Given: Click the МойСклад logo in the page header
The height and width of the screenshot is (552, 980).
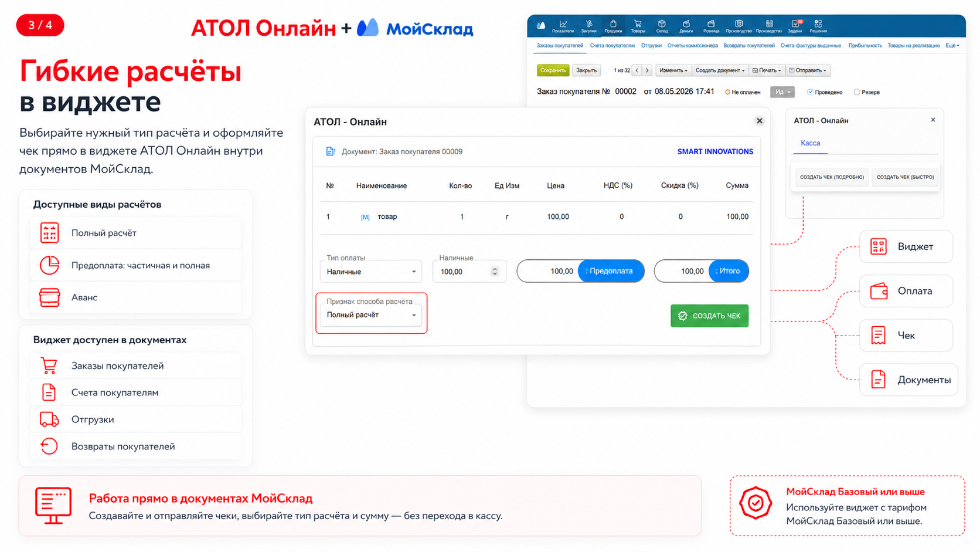Looking at the screenshot, I should tap(415, 28).
